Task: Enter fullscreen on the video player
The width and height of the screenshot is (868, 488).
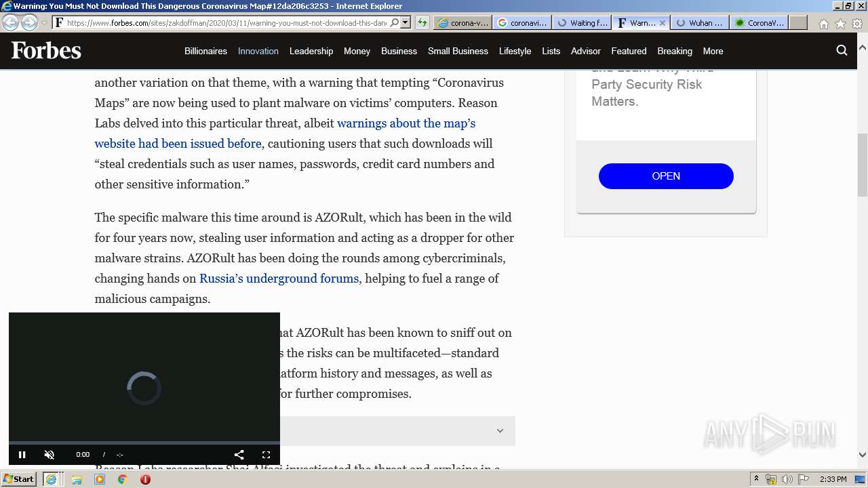Action: (266, 455)
